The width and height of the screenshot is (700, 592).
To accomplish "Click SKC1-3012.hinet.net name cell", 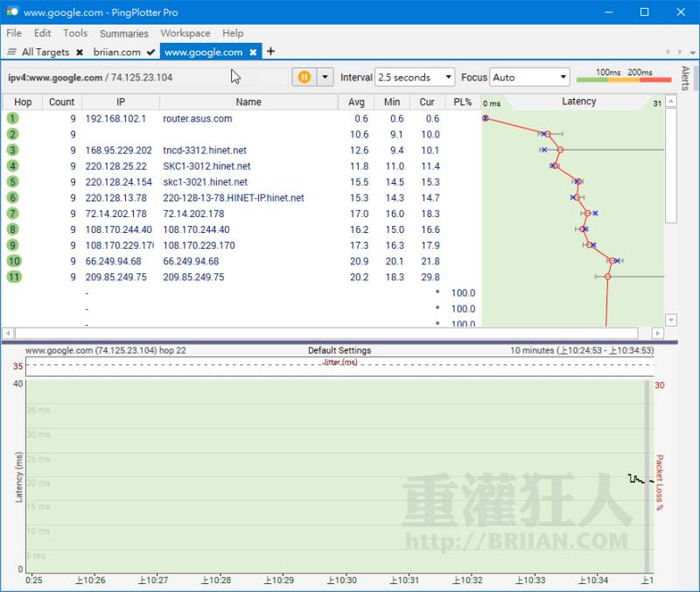I will [x=206, y=166].
